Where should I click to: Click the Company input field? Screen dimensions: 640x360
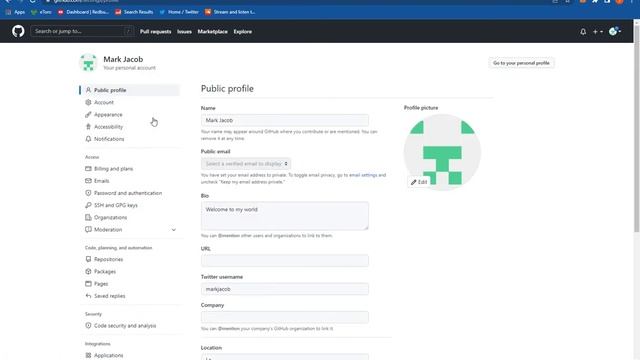click(x=285, y=317)
